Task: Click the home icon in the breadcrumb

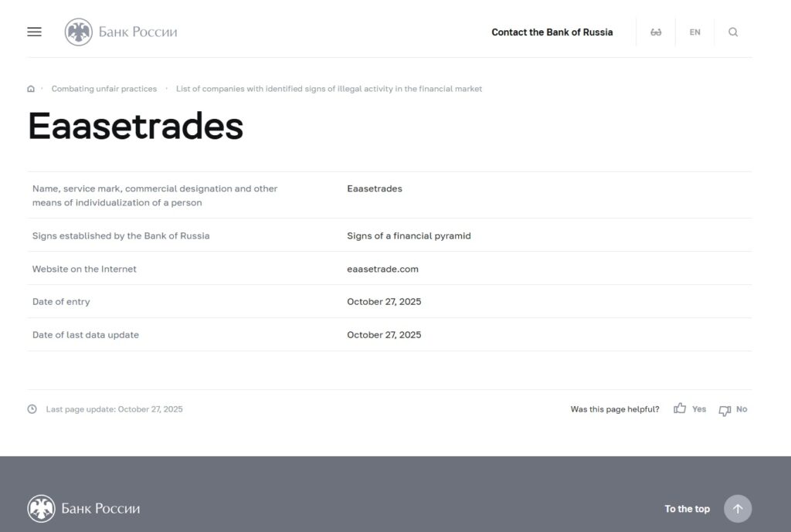Action: pos(30,88)
